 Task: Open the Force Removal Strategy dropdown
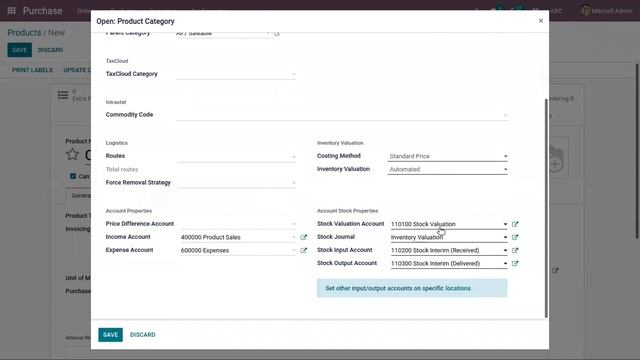pos(236,182)
